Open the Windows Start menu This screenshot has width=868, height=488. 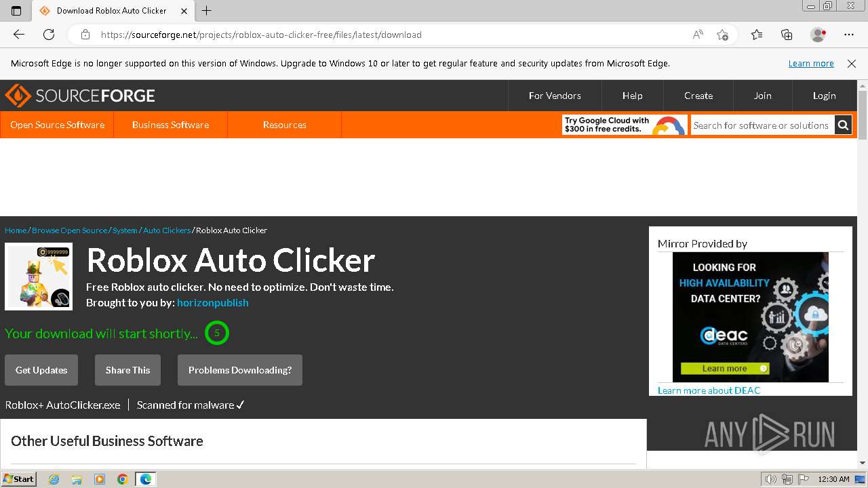point(19,479)
